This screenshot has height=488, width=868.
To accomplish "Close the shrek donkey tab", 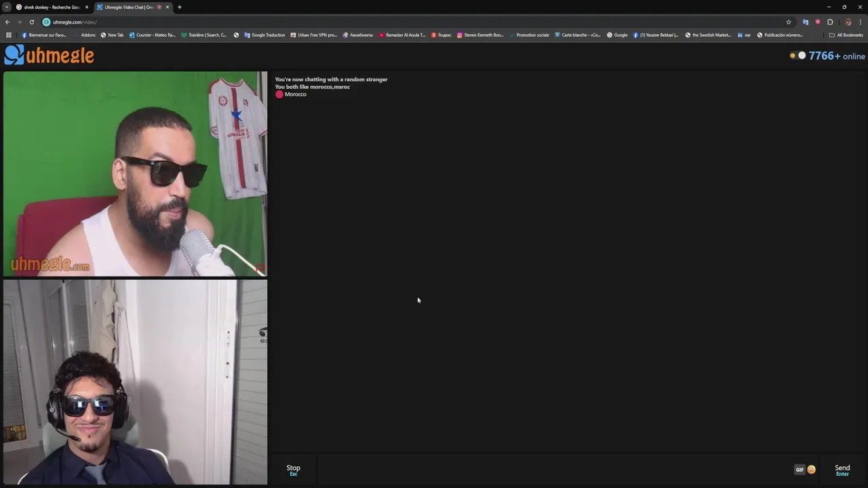I will click(x=87, y=7).
